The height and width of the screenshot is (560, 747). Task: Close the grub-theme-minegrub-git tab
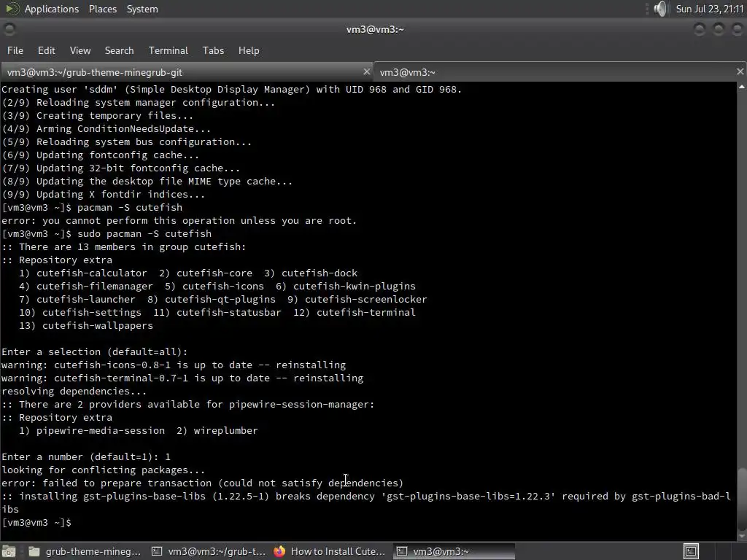(366, 71)
